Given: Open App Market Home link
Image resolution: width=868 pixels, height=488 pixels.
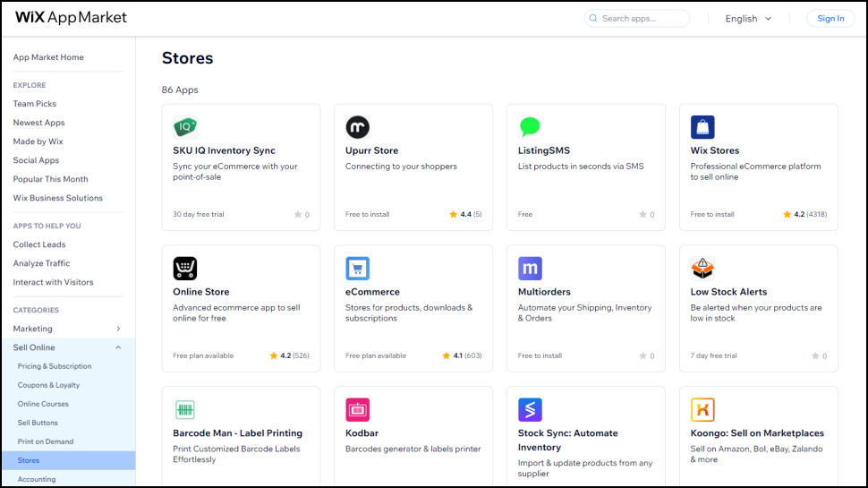Looking at the screenshot, I should [48, 57].
